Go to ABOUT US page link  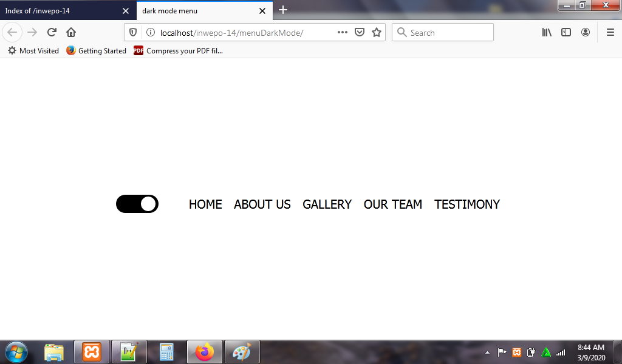click(x=262, y=204)
